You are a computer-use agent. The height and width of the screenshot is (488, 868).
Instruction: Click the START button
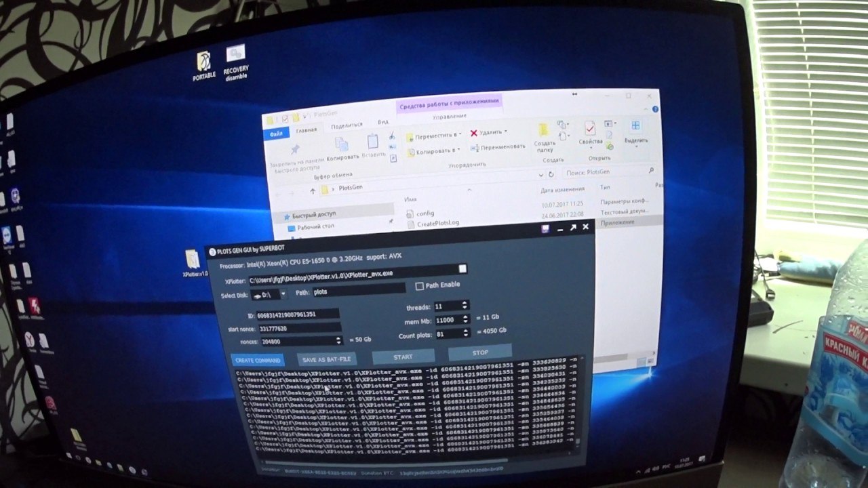pos(403,356)
